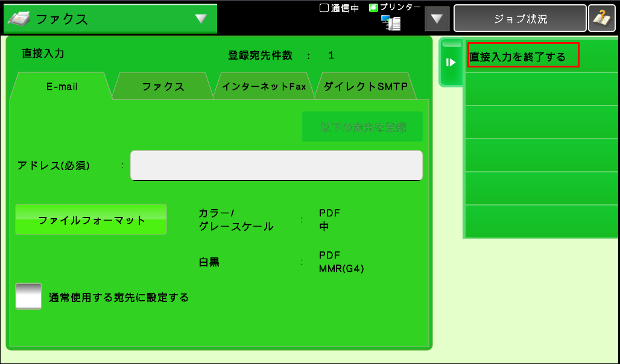
Task: Collapse the action panel with arrow tab
Action: pyautogui.click(x=450, y=62)
